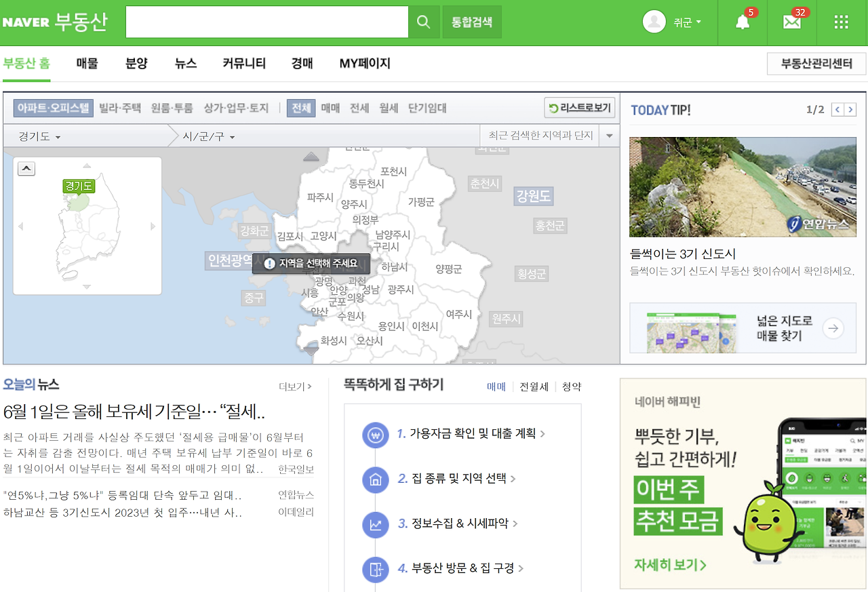868x592 pixels.
Task: Click the 리스트로보기 button
Action: point(580,107)
